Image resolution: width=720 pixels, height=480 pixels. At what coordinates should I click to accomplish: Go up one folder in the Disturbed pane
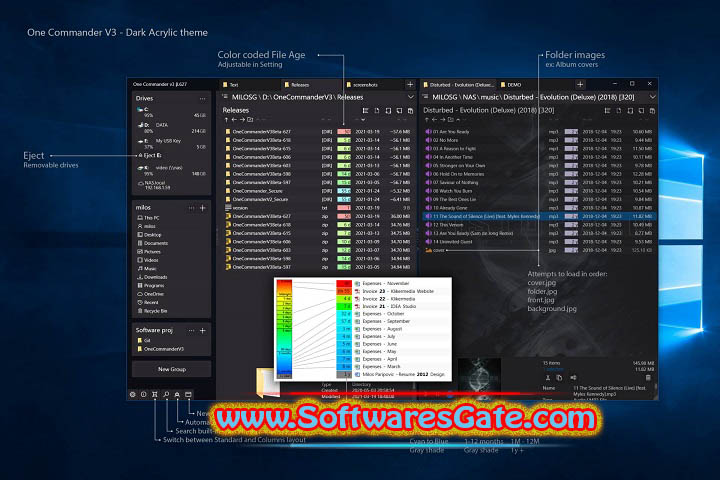(x=427, y=119)
